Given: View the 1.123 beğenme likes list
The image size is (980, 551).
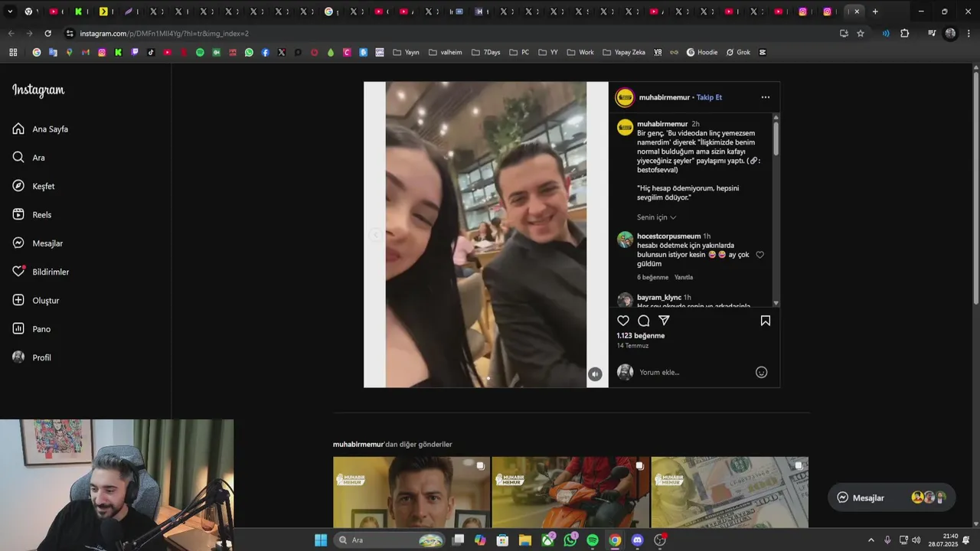Looking at the screenshot, I should pyautogui.click(x=641, y=336).
